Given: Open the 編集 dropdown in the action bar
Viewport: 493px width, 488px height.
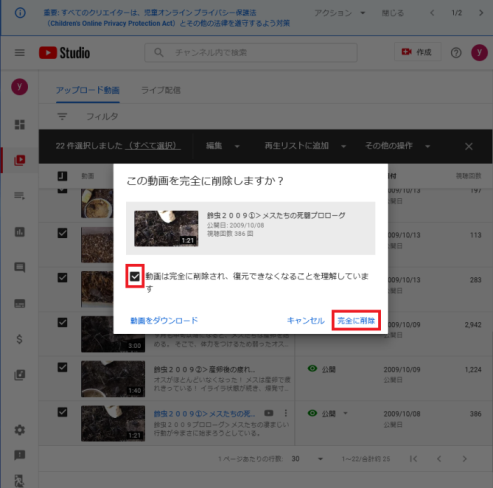Looking at the screenshot, I should pyautogui.click(x=223, y=146).
